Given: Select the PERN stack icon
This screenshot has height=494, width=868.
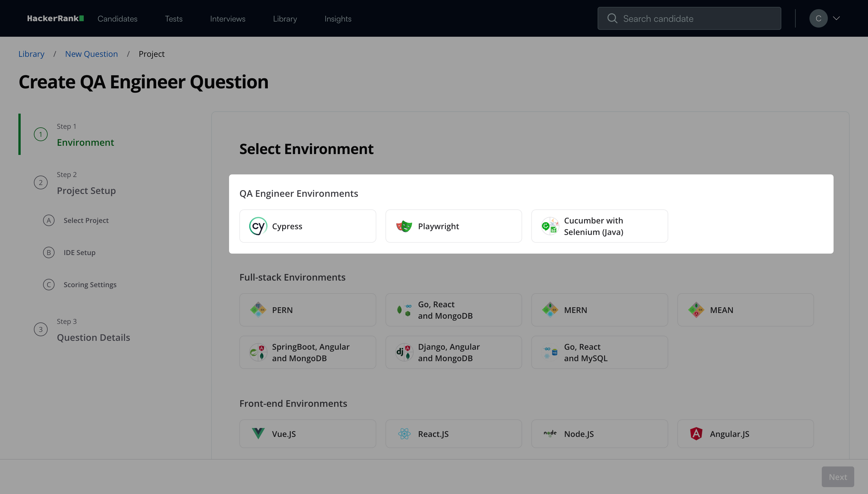Looking at the screenshot, I should (x=258, y=310).
